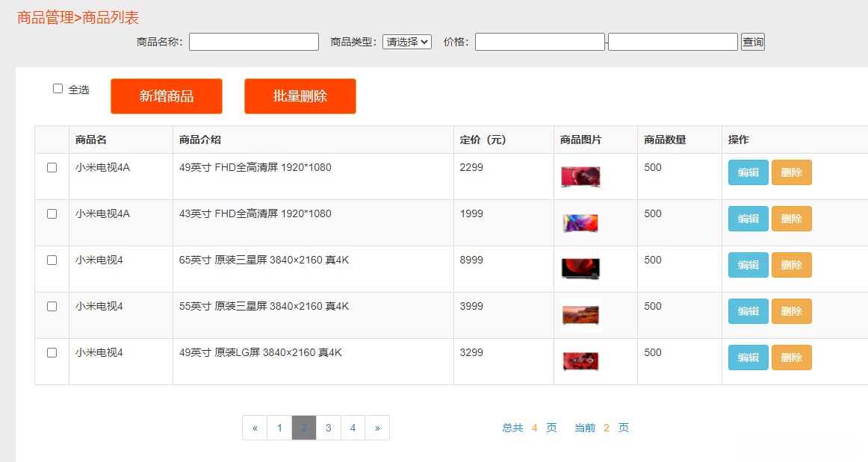The height and width of the screenshot is (462, 868).
Task: Delete the 2299 priced product
Action: point(792,172)
